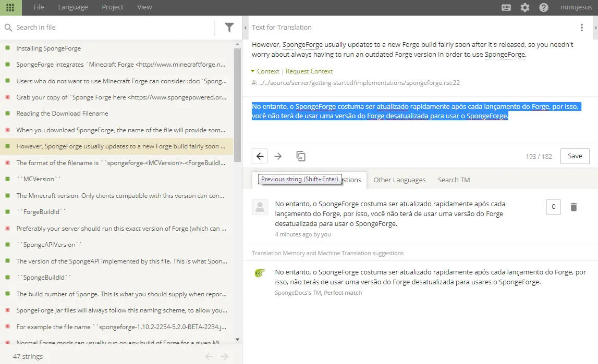The width and height of the screenshot is (598, 364).
Task: Collapse right side panel arrow
Action: (595, 28)
